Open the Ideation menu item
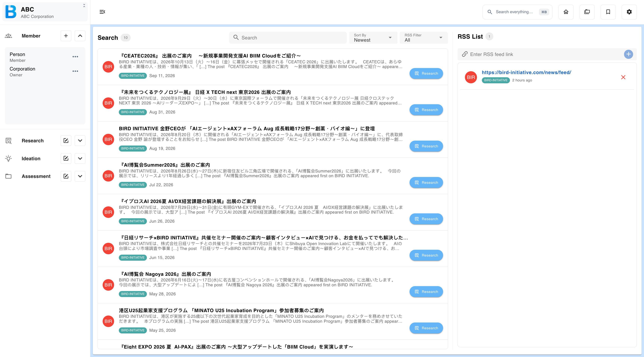Image resolution: width=644 pixels, height=357 pixels. [x=31, y=158]
